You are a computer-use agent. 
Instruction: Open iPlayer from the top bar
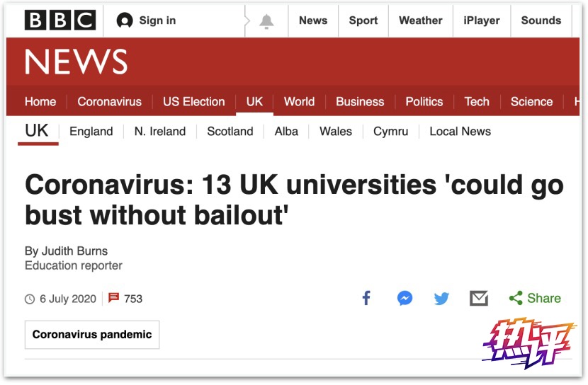[482, 21]
